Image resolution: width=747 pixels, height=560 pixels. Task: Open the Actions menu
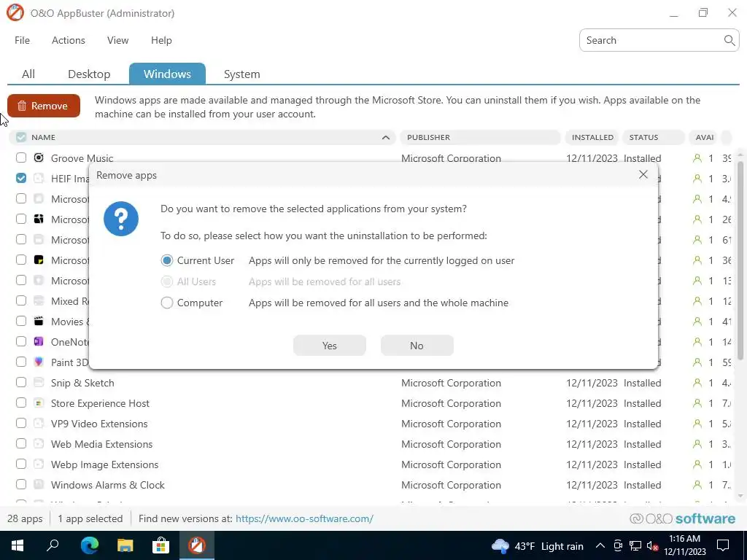click(x=68, y=41)
